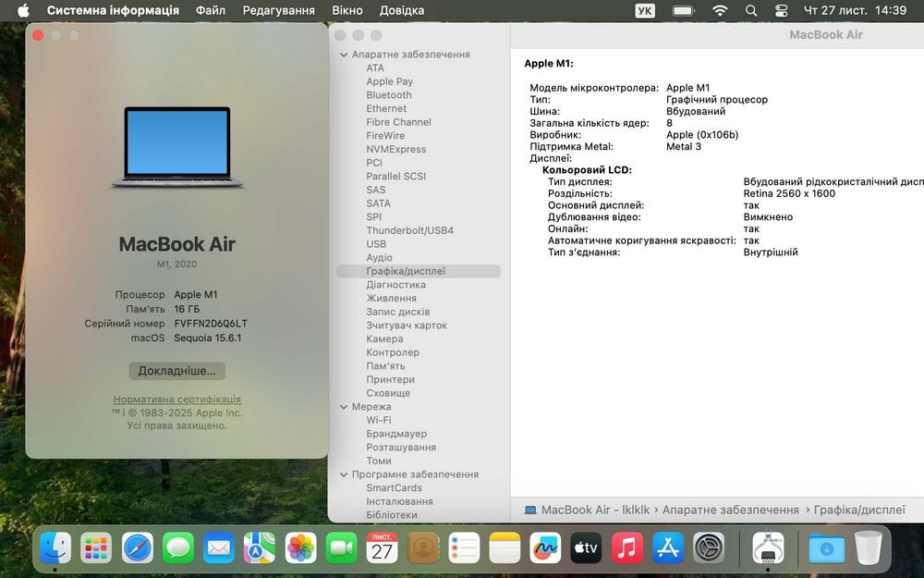Image resolution: width=924 pixels, height=578 pixels.
Task: Select ATA in the sidebar
Action: pyautogui.click(x=375, y=68)
